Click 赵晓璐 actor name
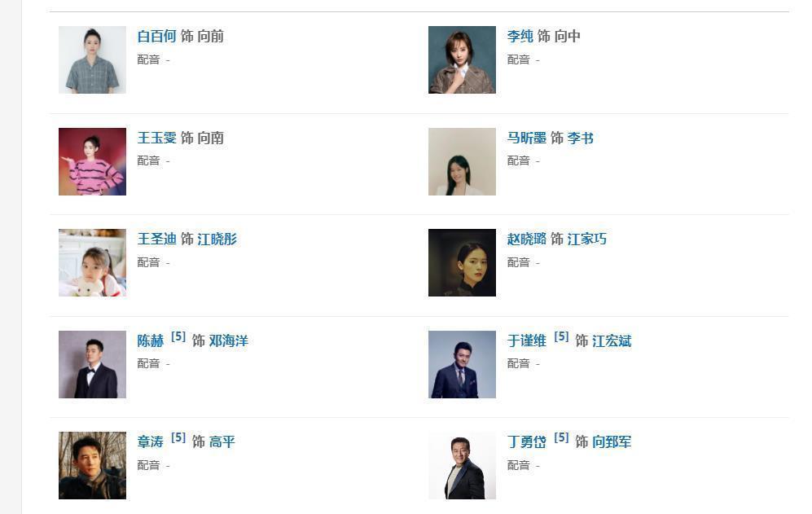 click(526, 239)
